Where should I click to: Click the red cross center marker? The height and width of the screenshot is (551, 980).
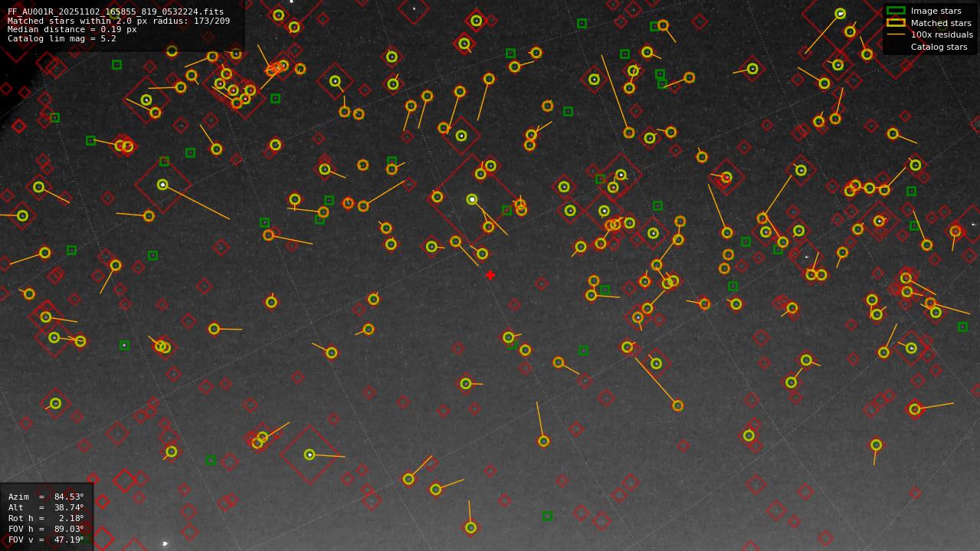tap(490, 275)
